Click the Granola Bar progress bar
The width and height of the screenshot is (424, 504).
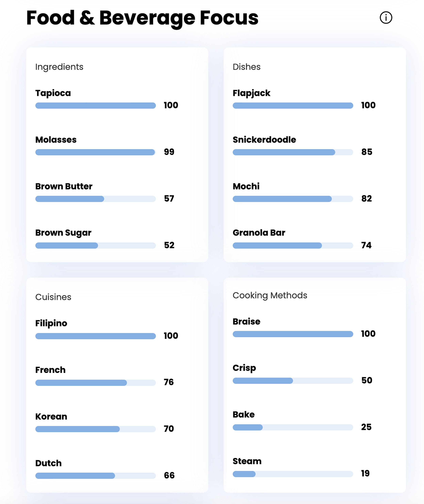coord(293,245)
